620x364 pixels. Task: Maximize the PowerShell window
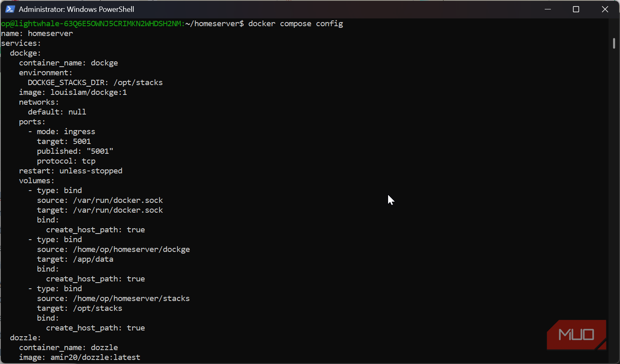(576, 9)
